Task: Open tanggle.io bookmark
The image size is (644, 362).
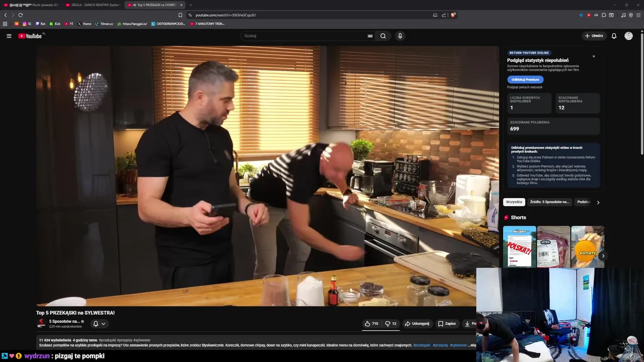Action: point(132,24)
